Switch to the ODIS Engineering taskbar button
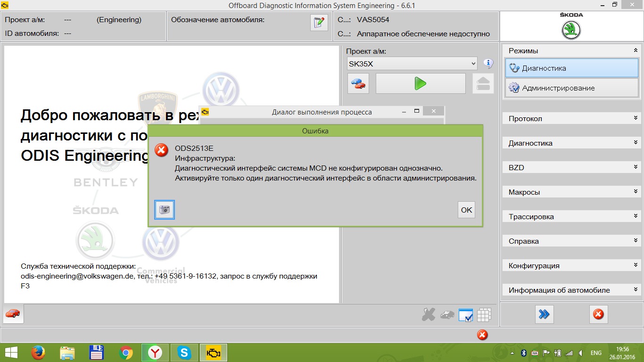This screenshot has height=362, width=644. pos(214,353)
